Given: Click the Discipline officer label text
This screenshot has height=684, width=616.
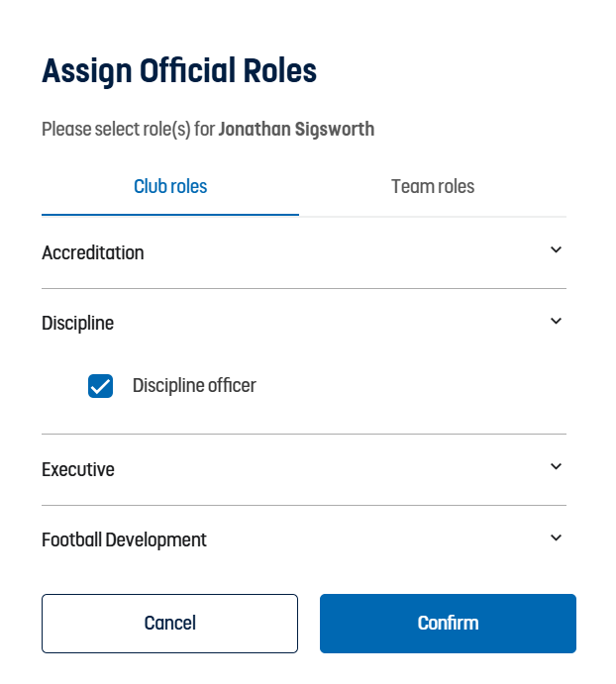Looking at the screenshot, I should (x=194, y=386).
